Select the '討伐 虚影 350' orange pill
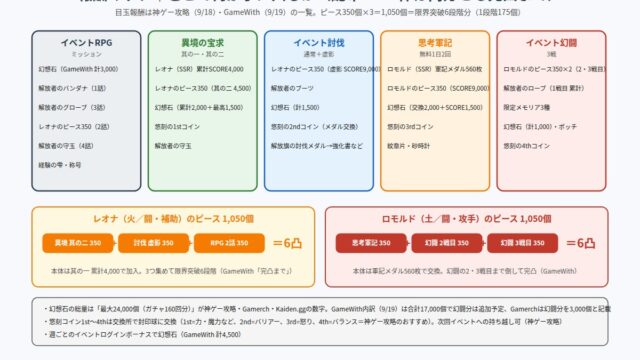 pyautogui.click(x=153, y=243)
